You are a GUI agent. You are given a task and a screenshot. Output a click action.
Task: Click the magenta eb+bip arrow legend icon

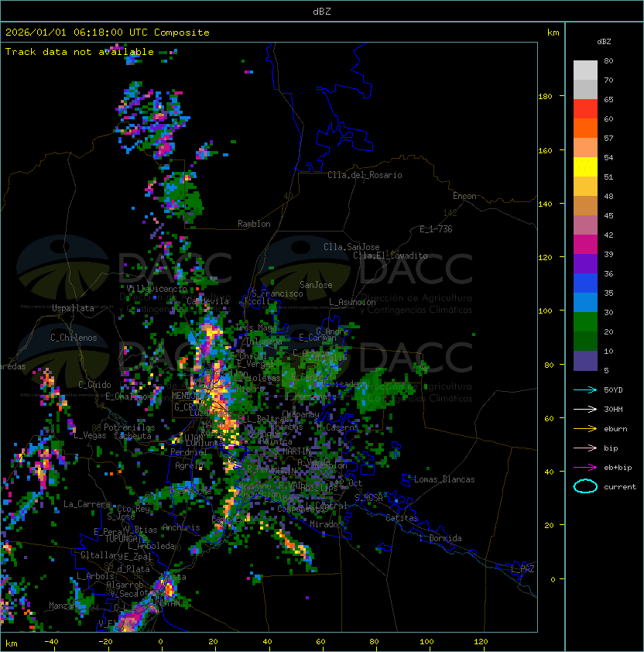pyautogui.click(x=585, y=468)
